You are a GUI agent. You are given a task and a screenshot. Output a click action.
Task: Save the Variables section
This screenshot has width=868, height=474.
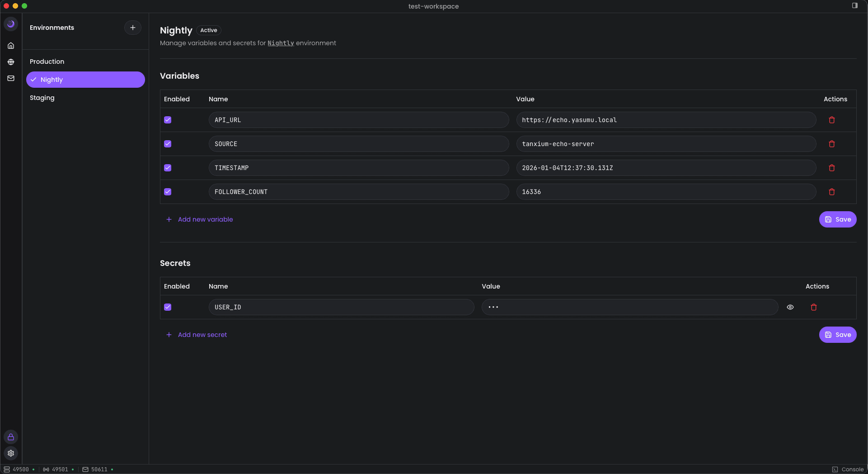[837, 219]
